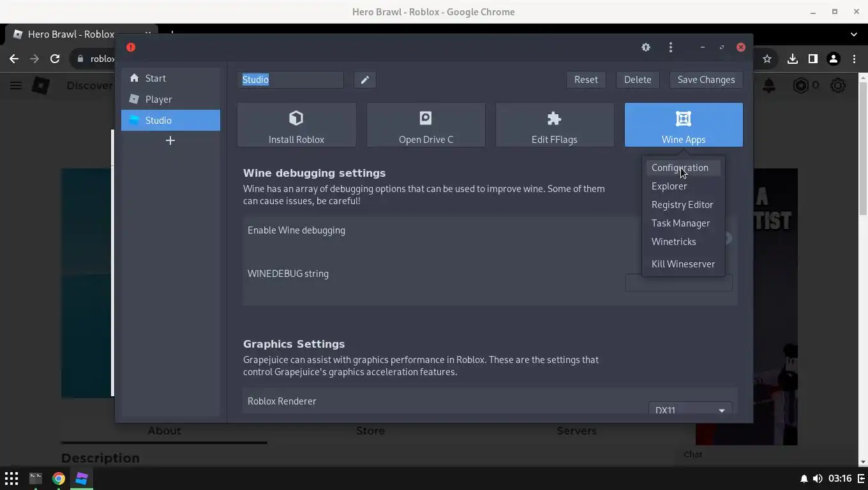Open Chrome downloads icon

[792, 59]
